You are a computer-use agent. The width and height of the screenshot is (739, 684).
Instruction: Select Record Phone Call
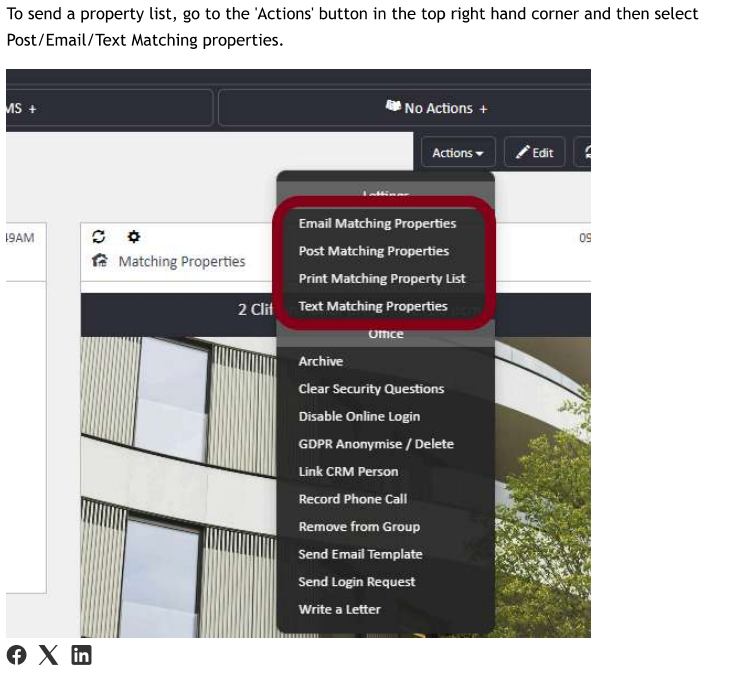[x=352, y=499]
